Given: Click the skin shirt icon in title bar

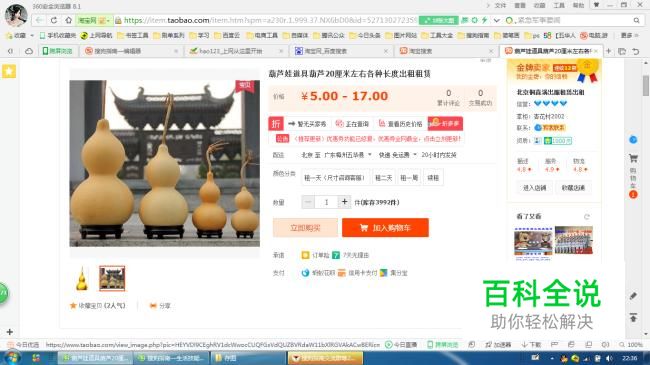Looking at the screenshot, I should 596,5.
